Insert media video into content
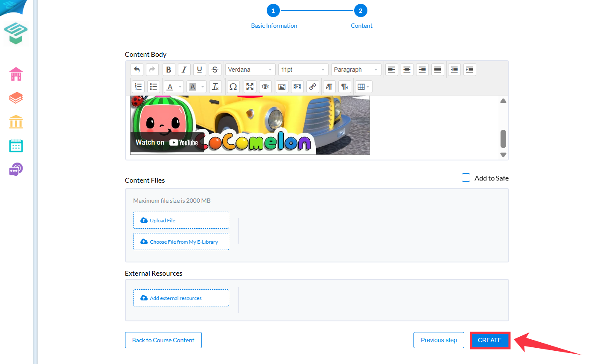This screenshot has width=591, height=364. click(x=297, y=87)
